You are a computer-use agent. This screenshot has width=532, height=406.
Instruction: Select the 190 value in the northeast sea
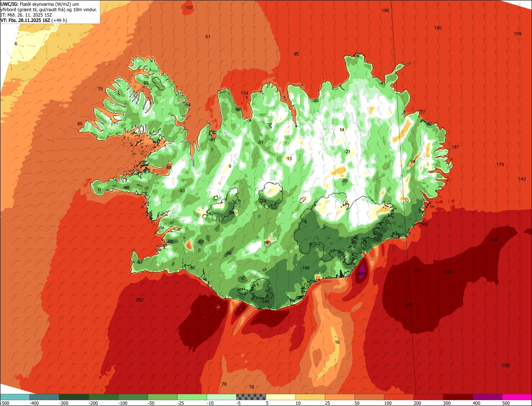tap(438, 28)
